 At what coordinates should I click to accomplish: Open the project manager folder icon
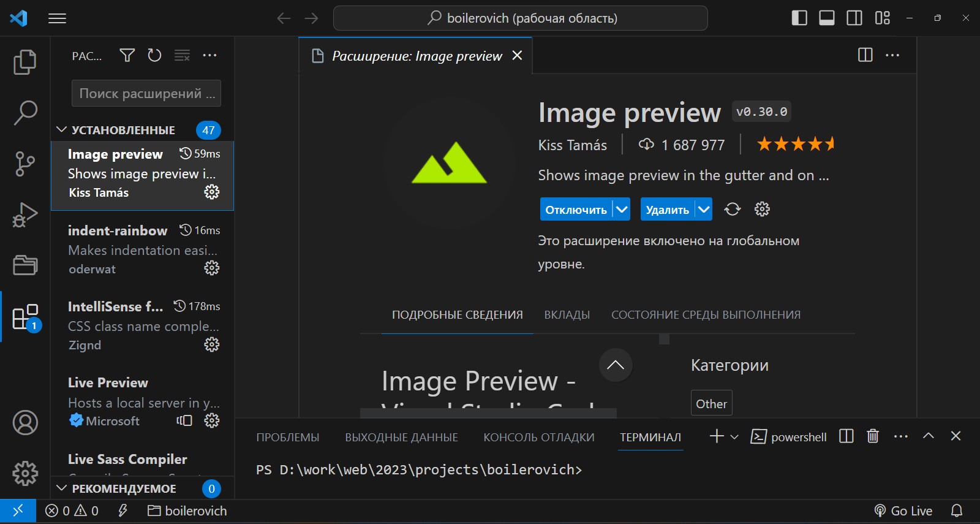(x=25, y=265)
